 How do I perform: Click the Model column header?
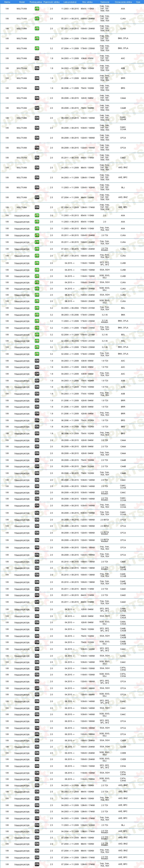point(22,2)
